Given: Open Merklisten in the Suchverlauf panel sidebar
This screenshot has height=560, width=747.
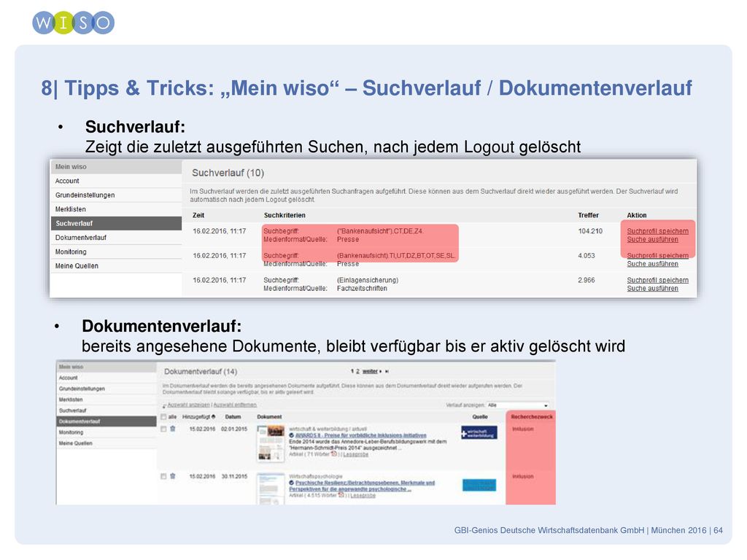Looking at the screenshot, I should pos(71,209).
